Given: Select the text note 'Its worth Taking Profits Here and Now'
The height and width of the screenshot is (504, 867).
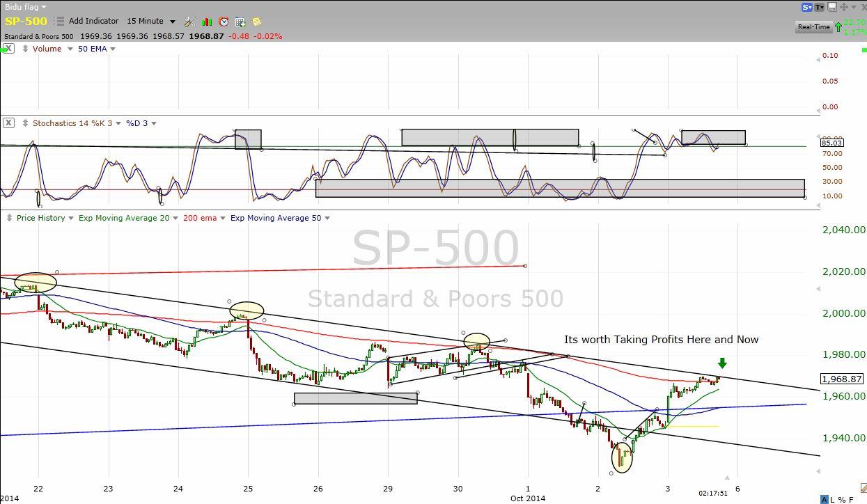Looking at the screenshot, I should (x=661, y=340).
